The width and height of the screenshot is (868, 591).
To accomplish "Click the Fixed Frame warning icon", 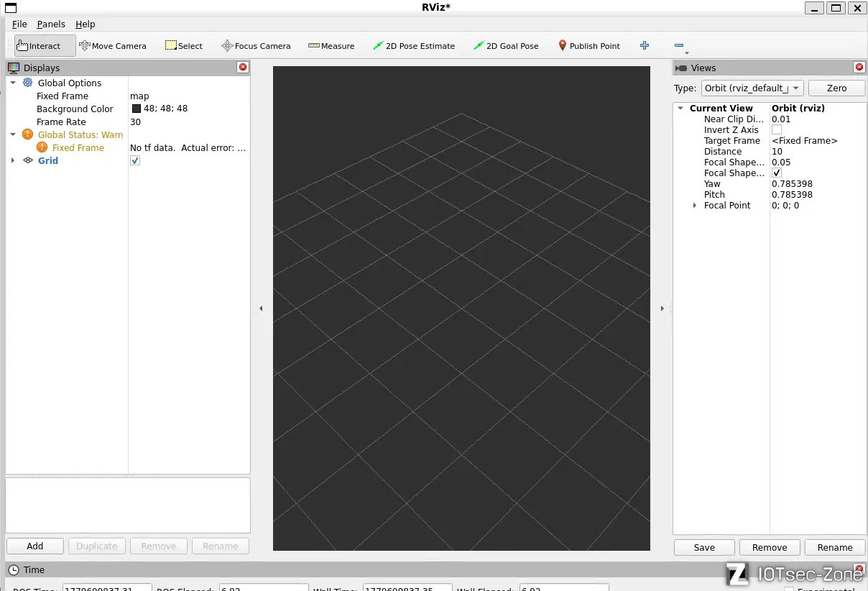I will pyautogui.click(x=42, y=147).
